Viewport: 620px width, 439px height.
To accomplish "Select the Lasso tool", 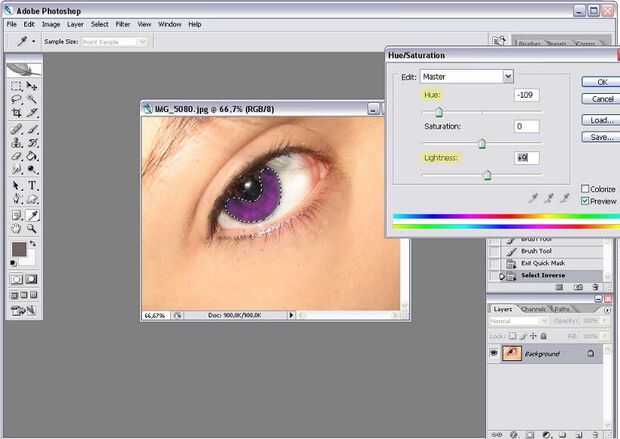I will point(16,99).
